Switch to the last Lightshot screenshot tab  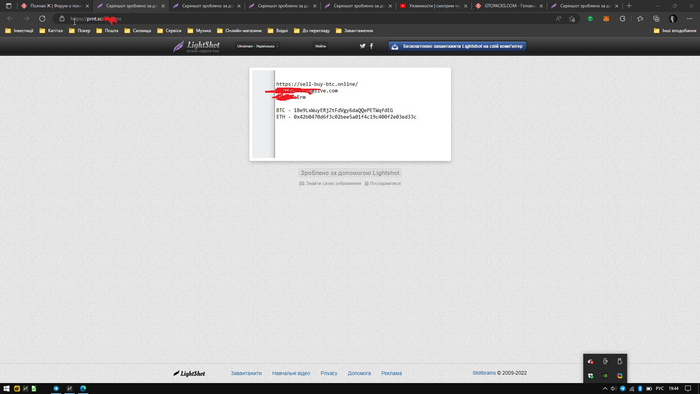click(x=585, y=6)
